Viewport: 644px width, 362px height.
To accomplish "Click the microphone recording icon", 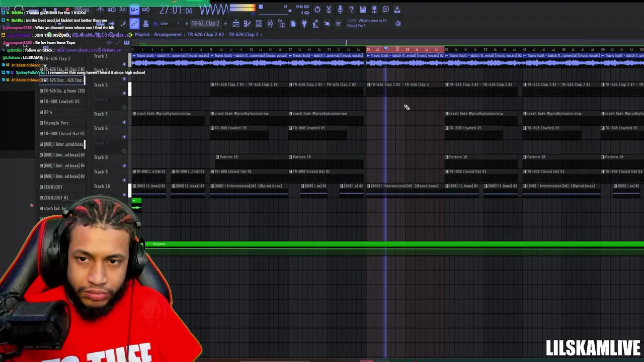I will pos(340,10).
